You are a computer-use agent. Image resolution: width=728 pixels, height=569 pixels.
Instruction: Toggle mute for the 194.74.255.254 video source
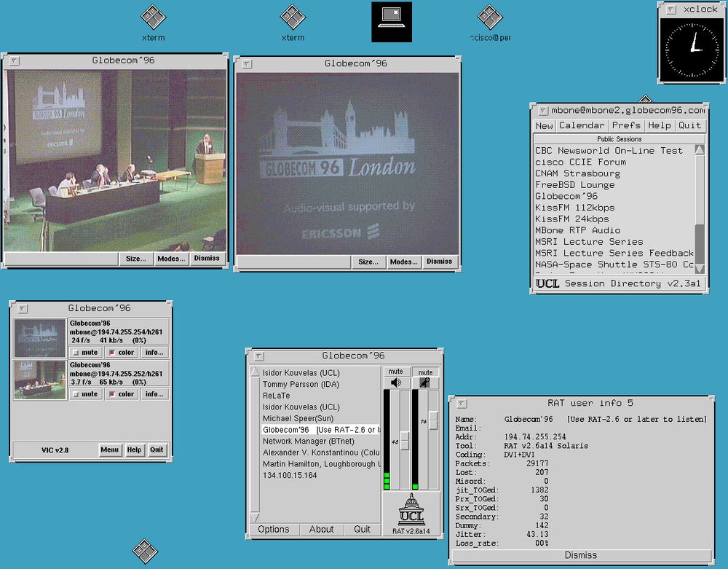[86, 353]
